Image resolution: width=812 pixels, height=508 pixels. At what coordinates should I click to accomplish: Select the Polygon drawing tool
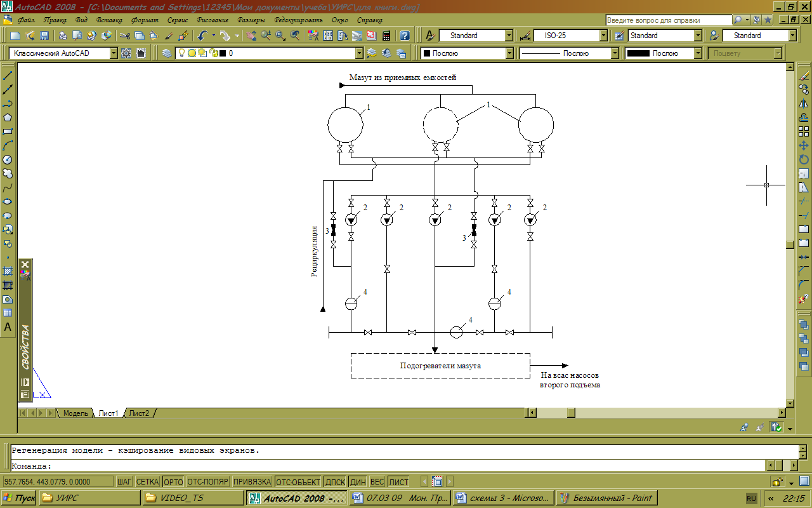8,117
